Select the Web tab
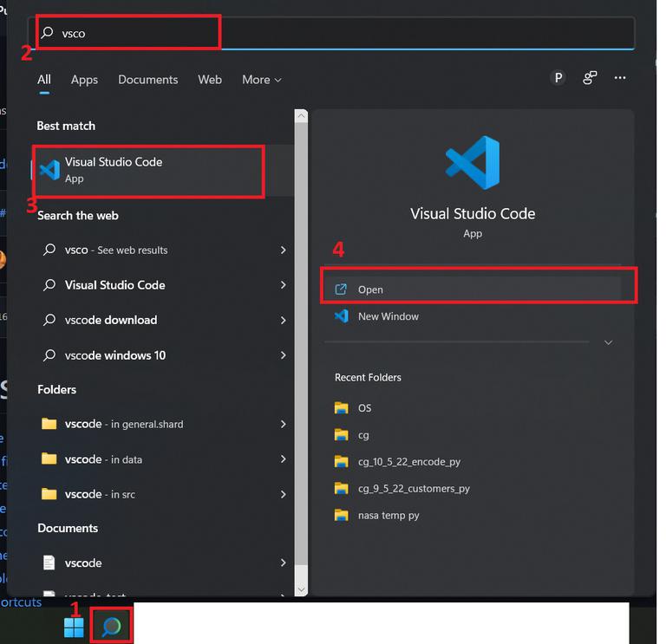The image size is (666, 644). point(210,80)
